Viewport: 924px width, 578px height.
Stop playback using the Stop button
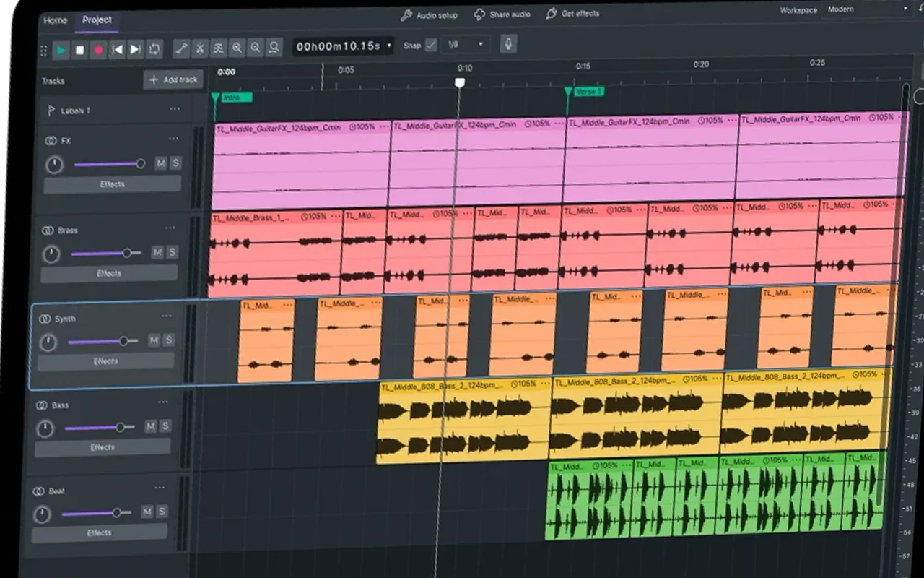(80, 51)
